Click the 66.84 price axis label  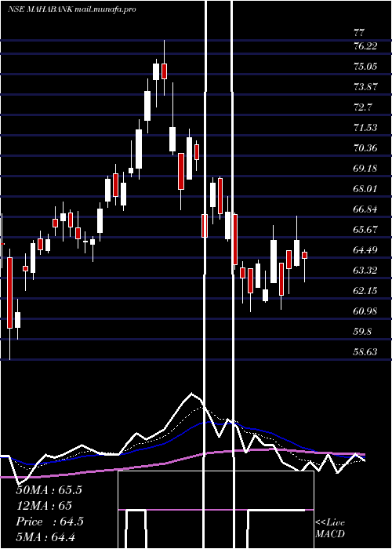[365, 209]
